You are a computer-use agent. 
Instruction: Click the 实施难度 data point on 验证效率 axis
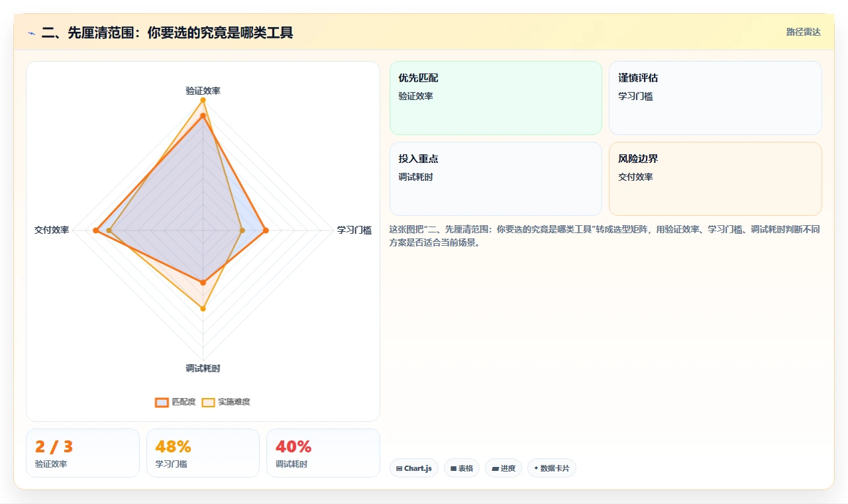(203, 101)
